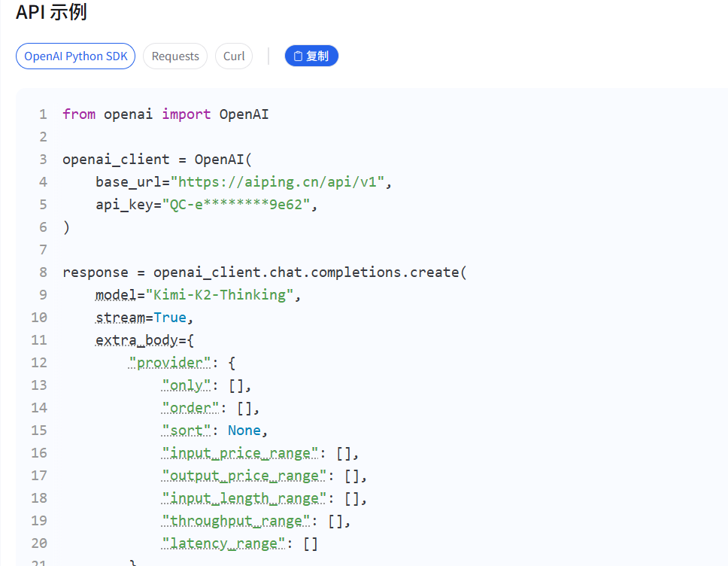The image size is (728, 566).
Task: Click the "stream=True" line
Action: coord(144,318)
